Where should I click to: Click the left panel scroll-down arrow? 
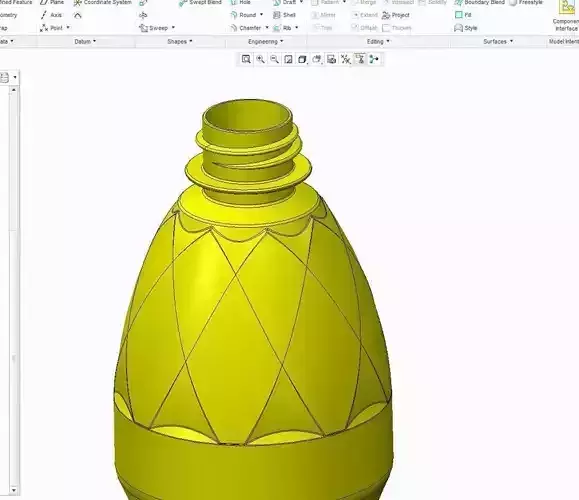pos(14,490)
